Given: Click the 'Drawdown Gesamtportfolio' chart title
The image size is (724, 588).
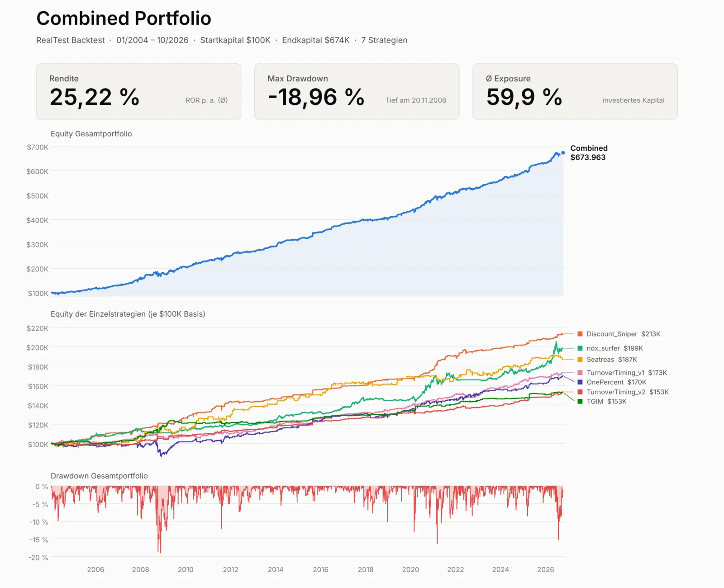Looking at the screenshot, I should (99, 476).
